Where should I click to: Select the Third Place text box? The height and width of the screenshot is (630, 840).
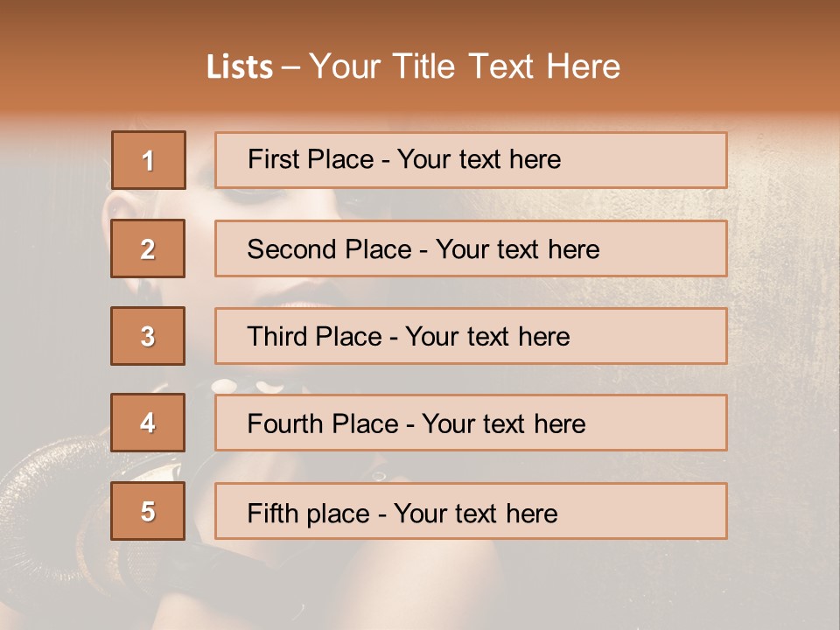(471, 336)
